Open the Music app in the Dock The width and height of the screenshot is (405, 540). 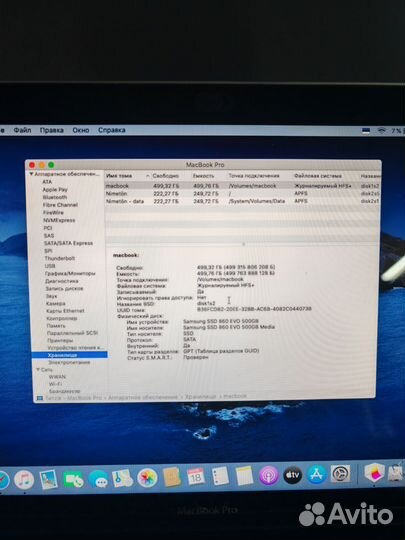point(24,479)
